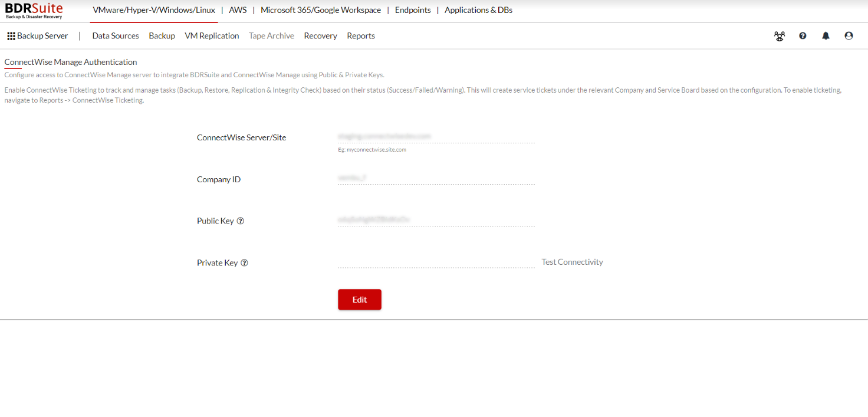
Task: Click the Backup Server label
Action: click(42, 36)
